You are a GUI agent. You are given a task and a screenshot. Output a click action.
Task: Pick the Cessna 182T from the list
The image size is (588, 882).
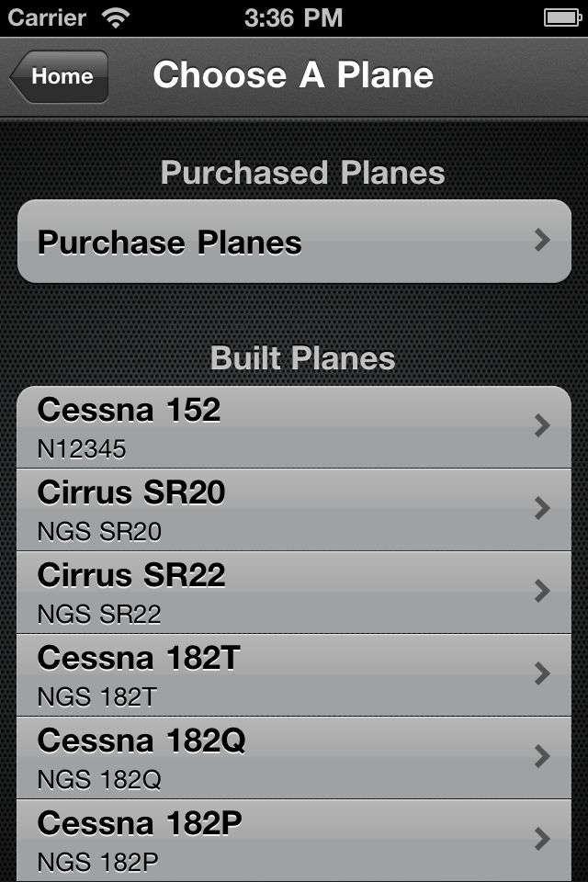tap(294, 675)
